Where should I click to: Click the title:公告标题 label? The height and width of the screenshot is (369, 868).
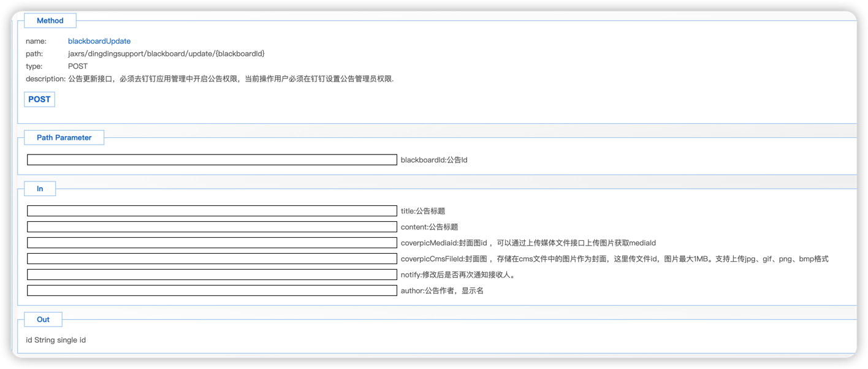pyautogui.click(x=423, y=211)
